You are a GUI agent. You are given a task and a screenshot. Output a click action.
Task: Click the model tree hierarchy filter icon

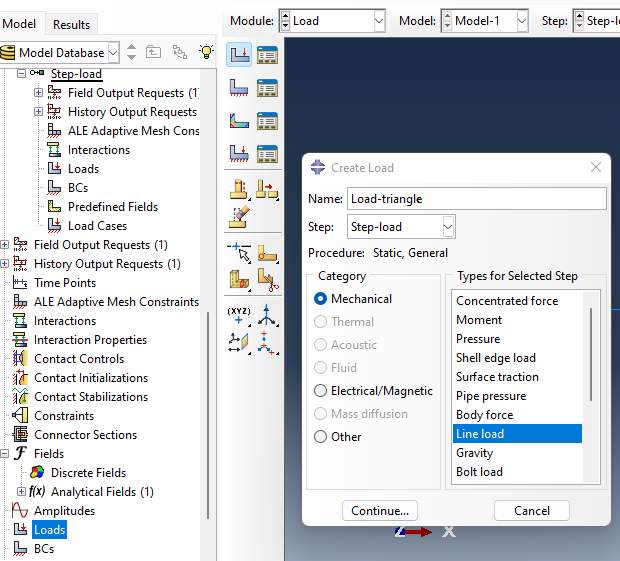pos(180,52)
